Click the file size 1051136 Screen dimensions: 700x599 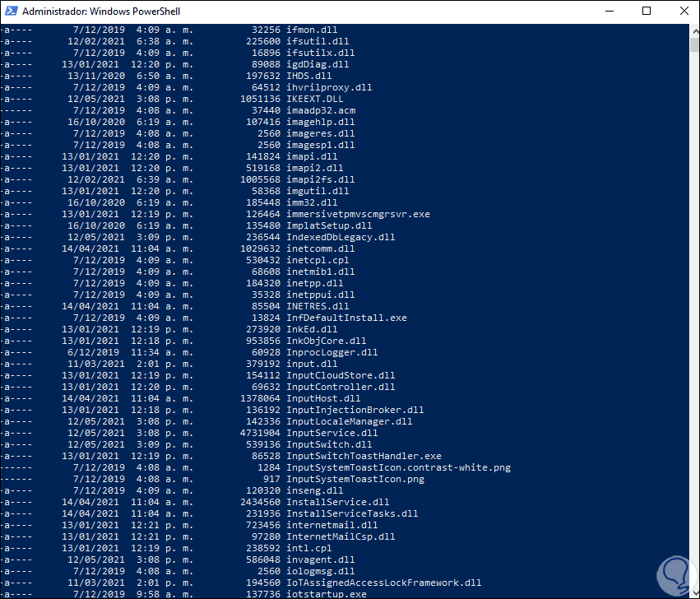[x=260, y=100]
